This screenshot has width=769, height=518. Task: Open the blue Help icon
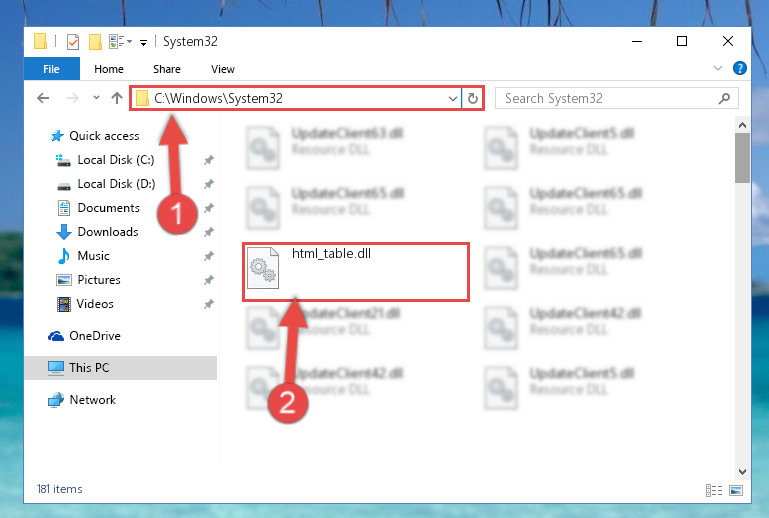[x=740, y=68]
